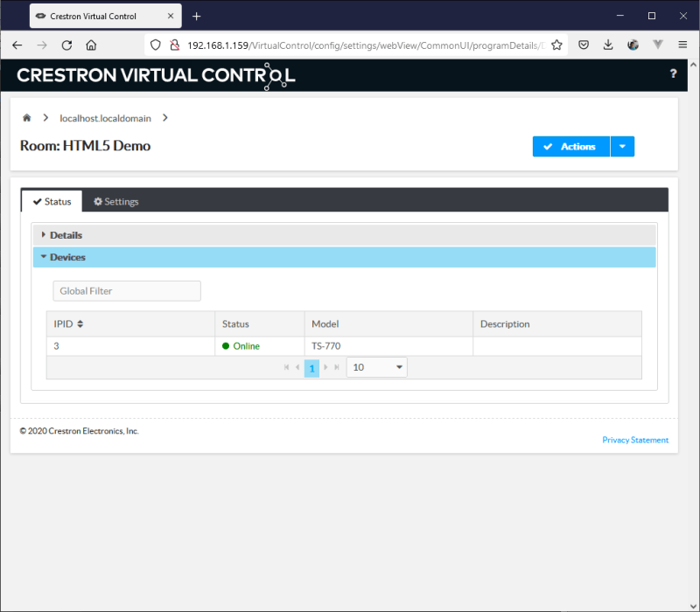Open a new browser tab

pos(197,17)
